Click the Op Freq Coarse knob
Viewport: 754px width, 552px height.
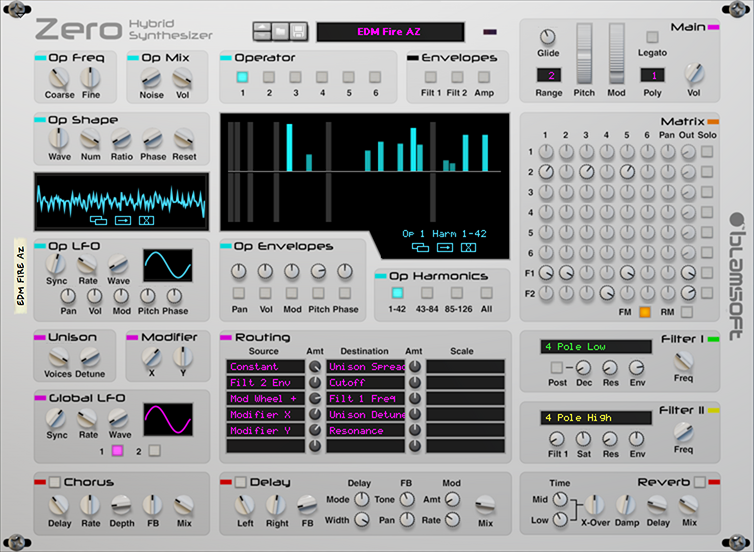coord(59,78)
